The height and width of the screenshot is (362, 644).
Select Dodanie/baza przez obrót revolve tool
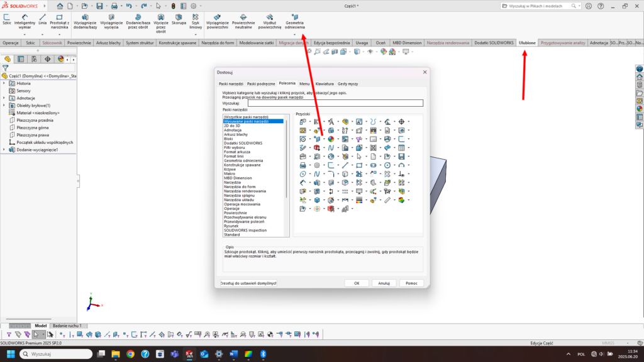tap(138, 21)
